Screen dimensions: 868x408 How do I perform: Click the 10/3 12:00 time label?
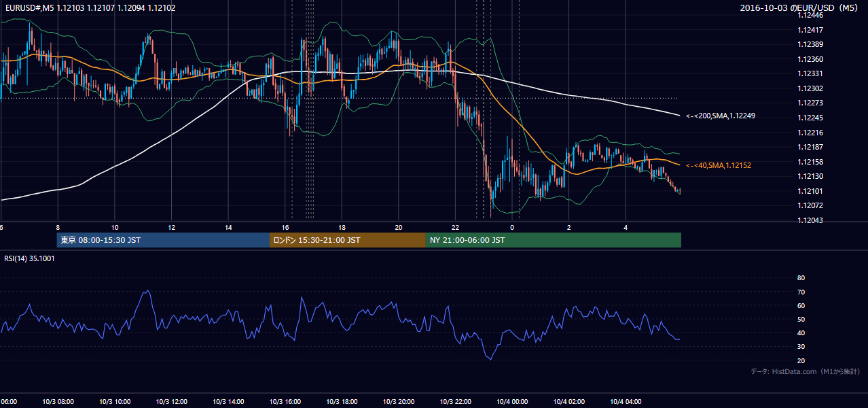tap(171, 402)
